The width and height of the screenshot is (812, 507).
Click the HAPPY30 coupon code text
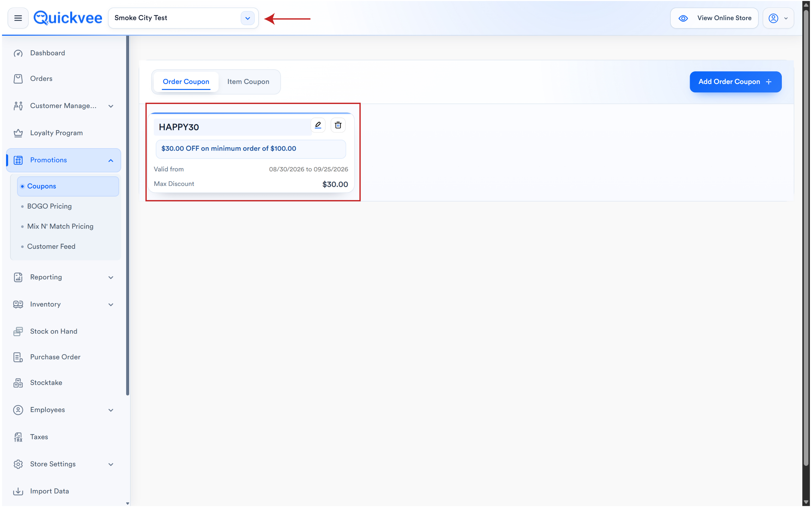[179, 127]
